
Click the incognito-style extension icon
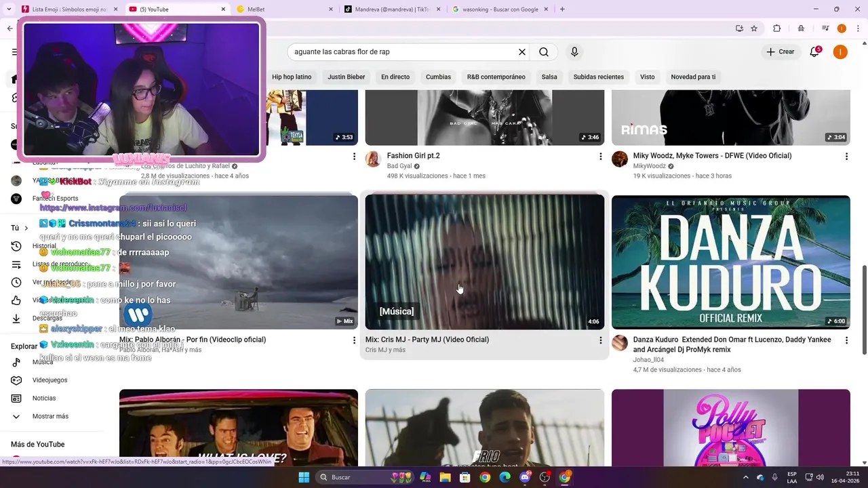801,28
